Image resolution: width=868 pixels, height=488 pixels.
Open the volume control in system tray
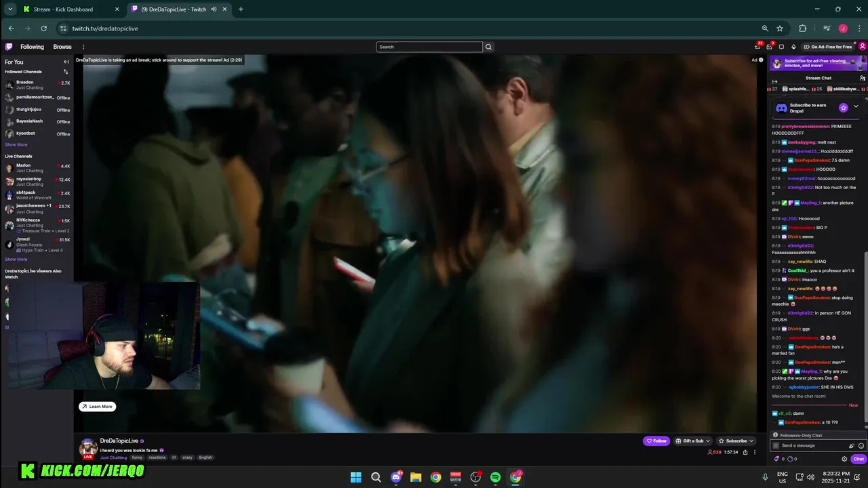click(810, 477)
